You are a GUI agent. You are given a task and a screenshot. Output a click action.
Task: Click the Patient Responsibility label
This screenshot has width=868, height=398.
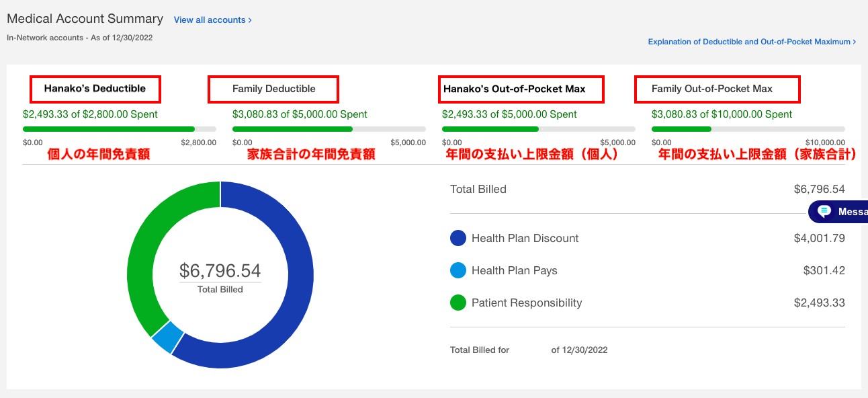[x=527, y=303]
